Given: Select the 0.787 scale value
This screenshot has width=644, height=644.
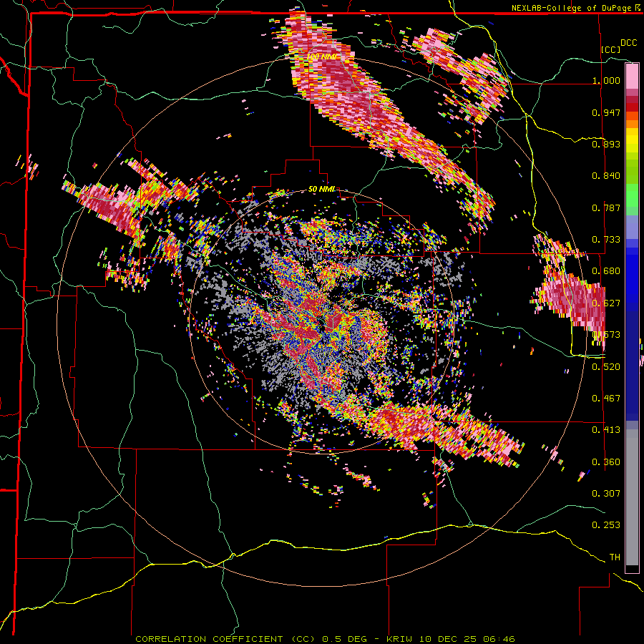Looking at the screenshot, I should pos(606,208).
